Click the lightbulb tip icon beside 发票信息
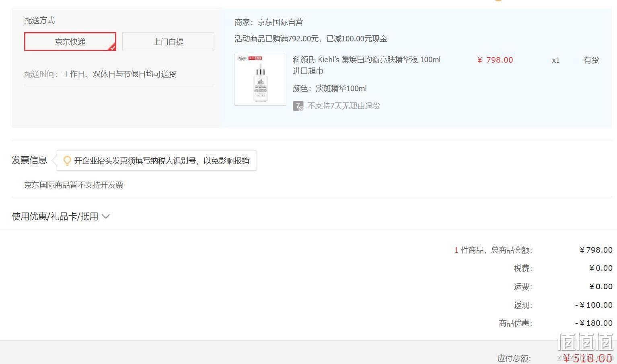This screenshot has width=617, height=364. 67,161
